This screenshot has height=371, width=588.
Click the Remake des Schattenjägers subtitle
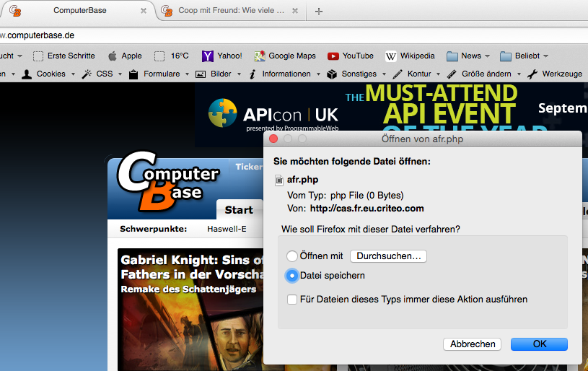[188, 289]
